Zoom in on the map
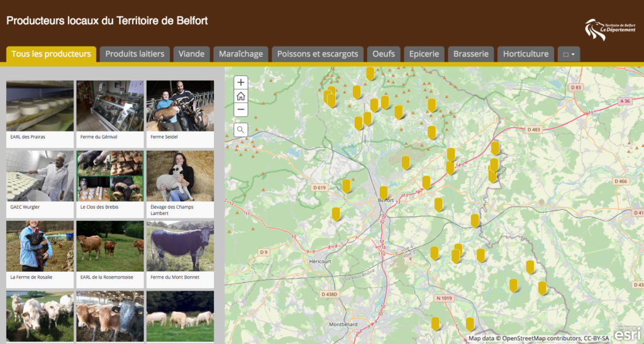 [x=241, y=82]
